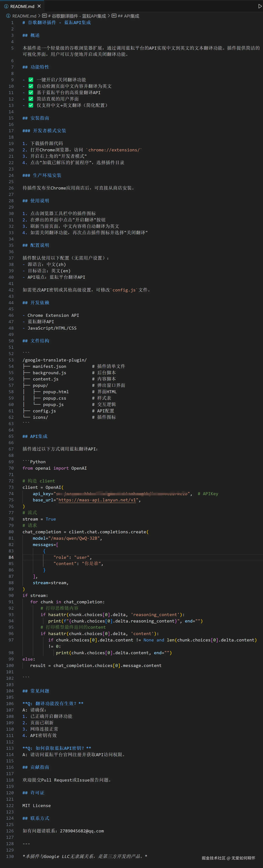Screen dimensions: 263x868
Task: Click the heading '## API集成' on line 65
Action: tap(35, 436)
